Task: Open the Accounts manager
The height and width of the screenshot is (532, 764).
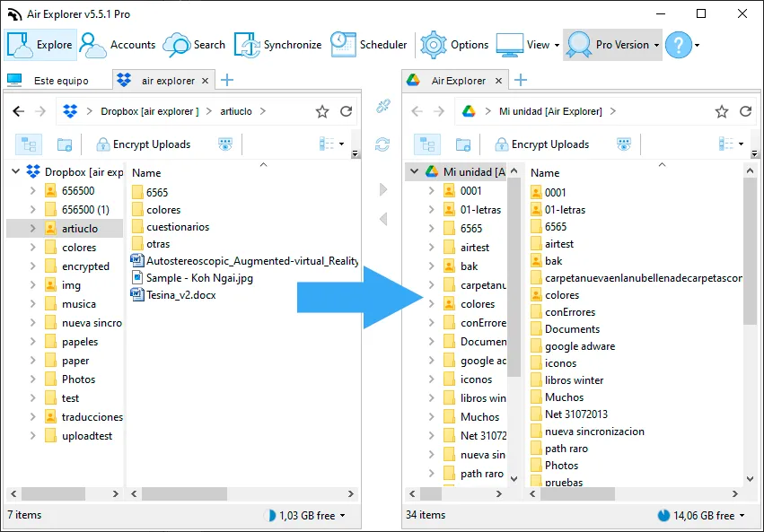Action: click(x=117, y=45)
